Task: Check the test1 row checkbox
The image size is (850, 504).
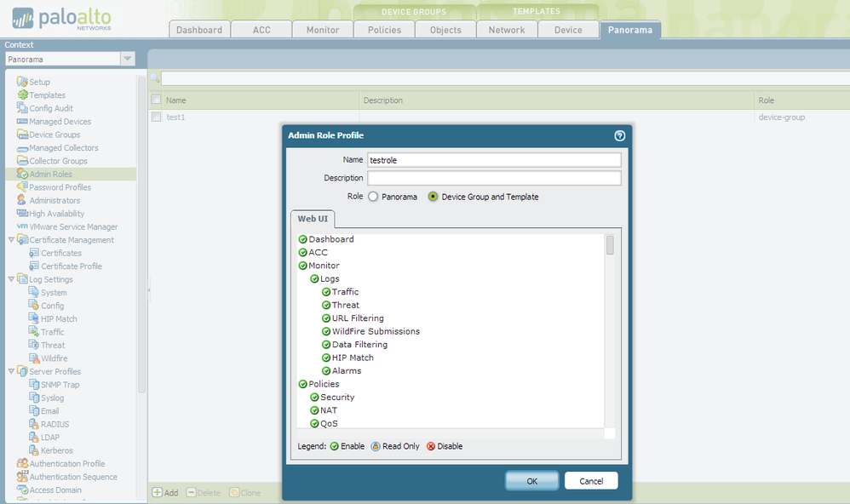Action: [x=156, y=117]
